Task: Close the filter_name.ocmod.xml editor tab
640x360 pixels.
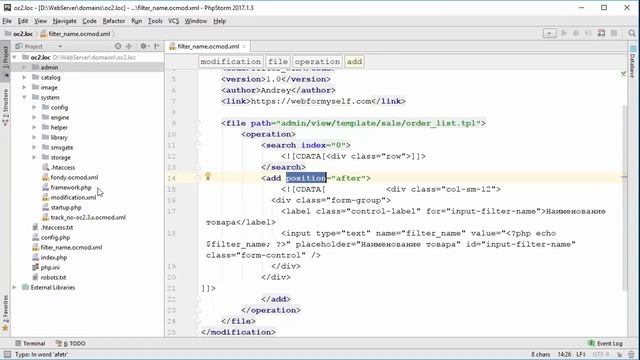Action: (x=244, y=46)
